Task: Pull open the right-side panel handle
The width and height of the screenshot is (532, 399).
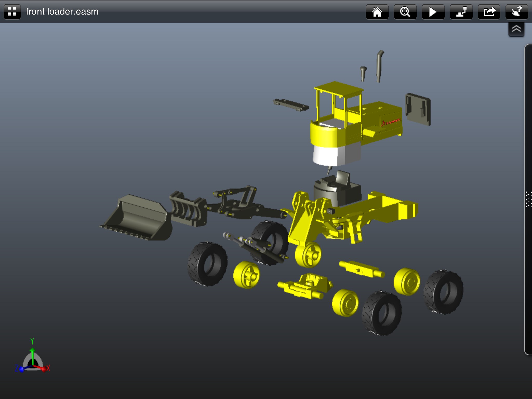Action: coord(529,199)
